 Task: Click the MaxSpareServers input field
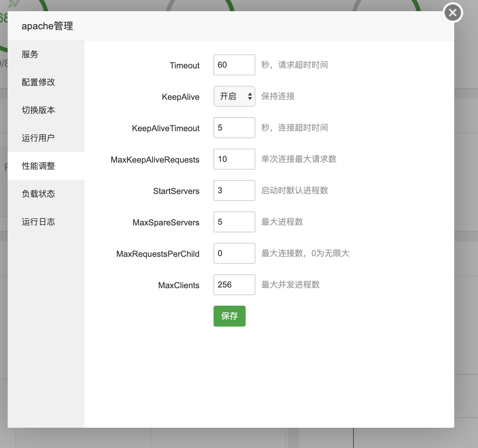pos(234,222)
